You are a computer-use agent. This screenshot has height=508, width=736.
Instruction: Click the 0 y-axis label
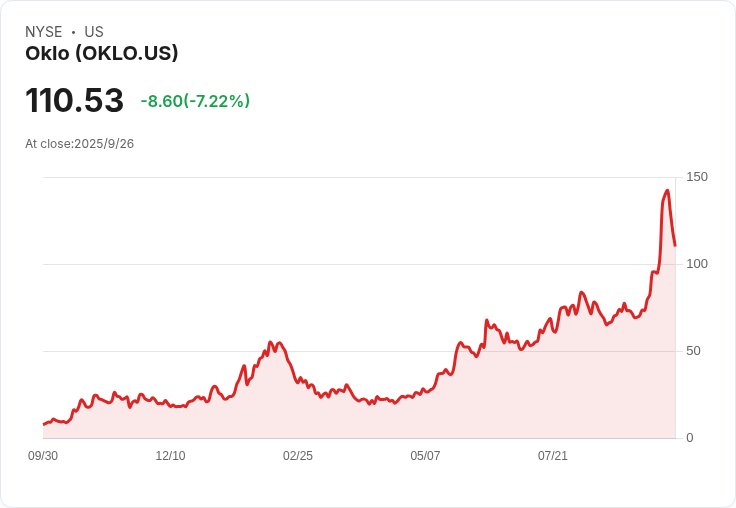click(x=690, y=438)
